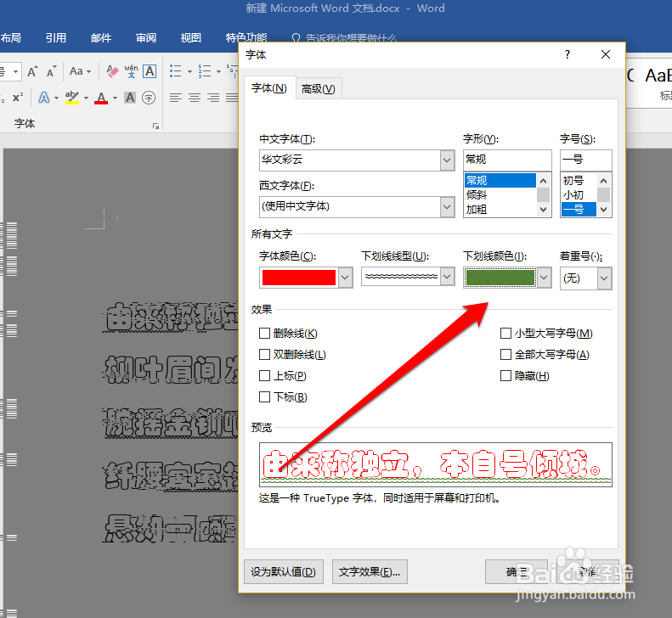Open the 视图 ribbon tab

pyautogui.click(x=190, y=37)
